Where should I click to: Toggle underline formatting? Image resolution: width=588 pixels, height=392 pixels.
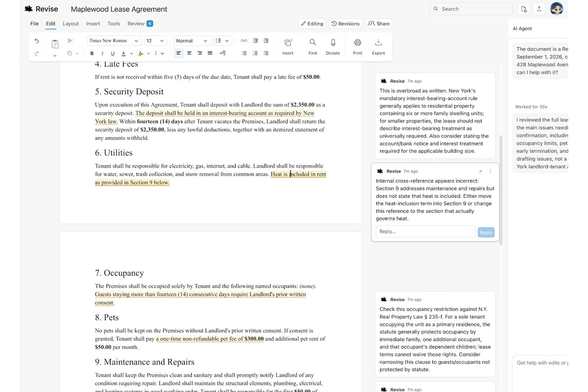[x=113, y=53]
